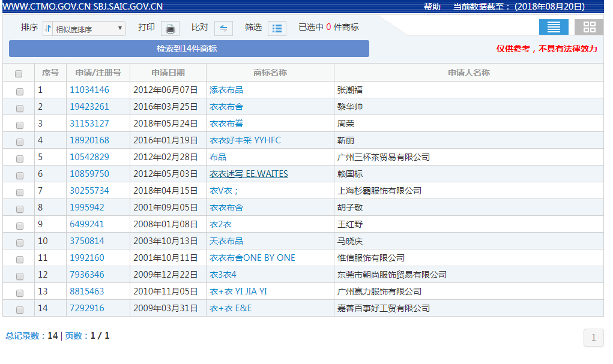Select checkbox for row 2 黎华帅
Viewport: 613px width, 364px height.
tap(20, 108)
